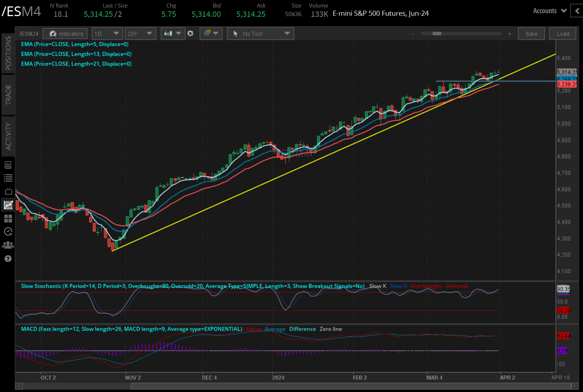Screen dimensions: 583x392
Task: Click the TV video icon in sidebar
Action: click(x=8, y=191)
